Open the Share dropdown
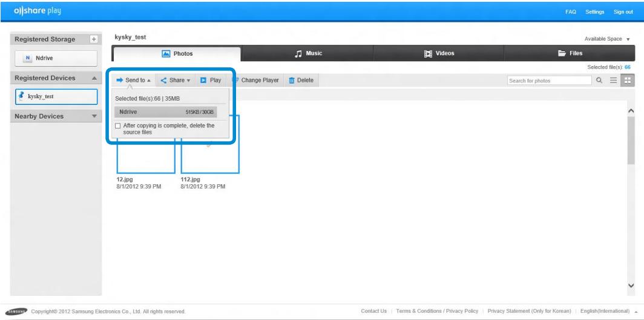 click(176, 80)
